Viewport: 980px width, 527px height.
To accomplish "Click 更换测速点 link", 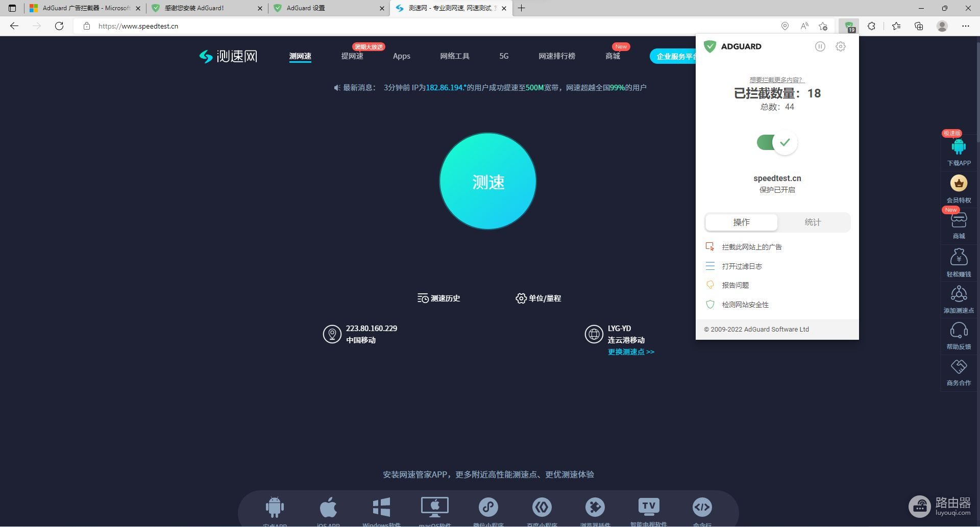I will click(x=631, y=352).
